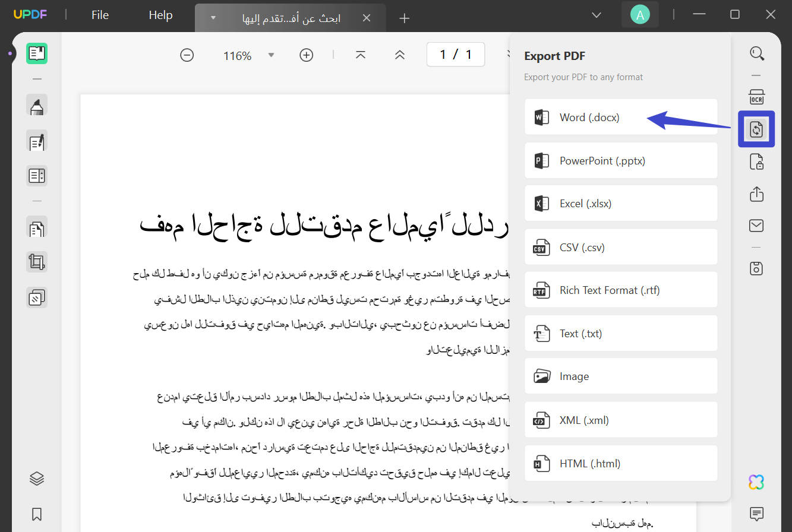Open the UPDF AI assistant
The width and height of the screenshot is (792, 532).
pos(756,482)
